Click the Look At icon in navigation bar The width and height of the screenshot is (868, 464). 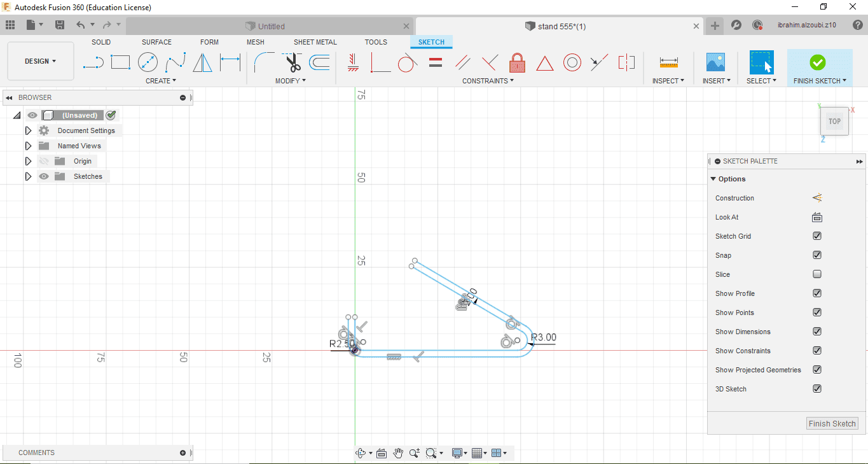pyautogui.click(x=382, y=453)
